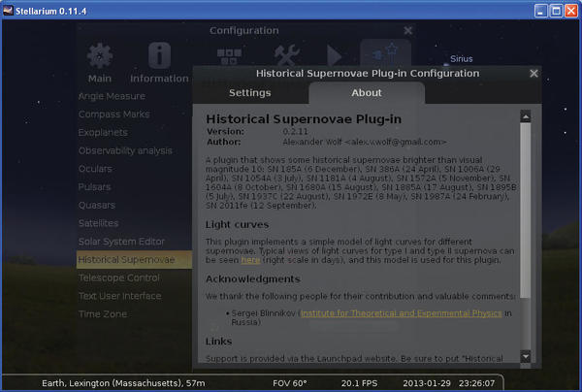582x392 pixels.
Task: Select Compass Marks plugin
Action: coord(113,114)
